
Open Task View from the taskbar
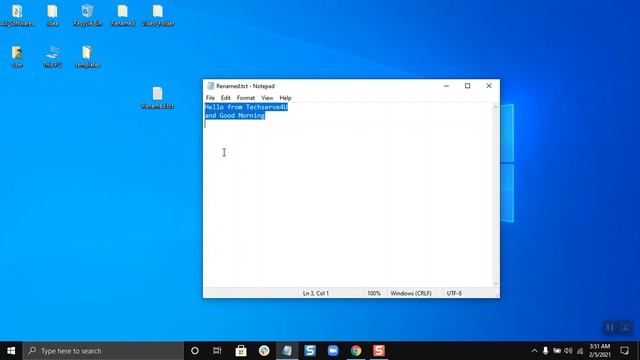(x=217, y=351)
